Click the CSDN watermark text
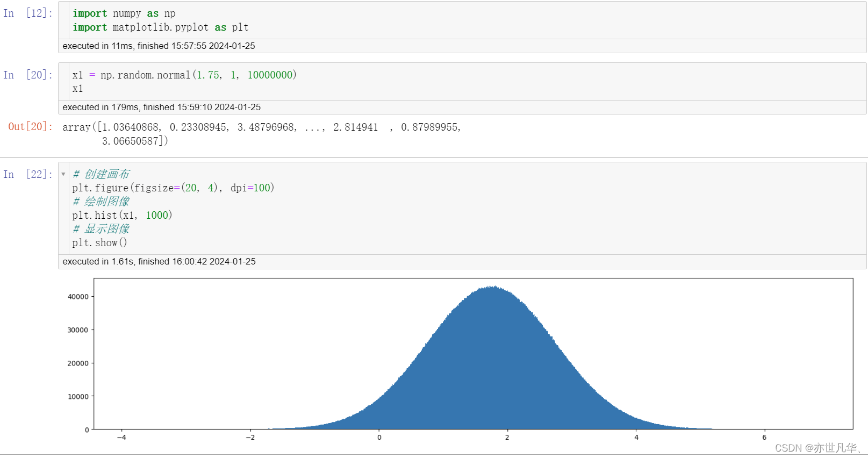 click(x=817, y=448)
